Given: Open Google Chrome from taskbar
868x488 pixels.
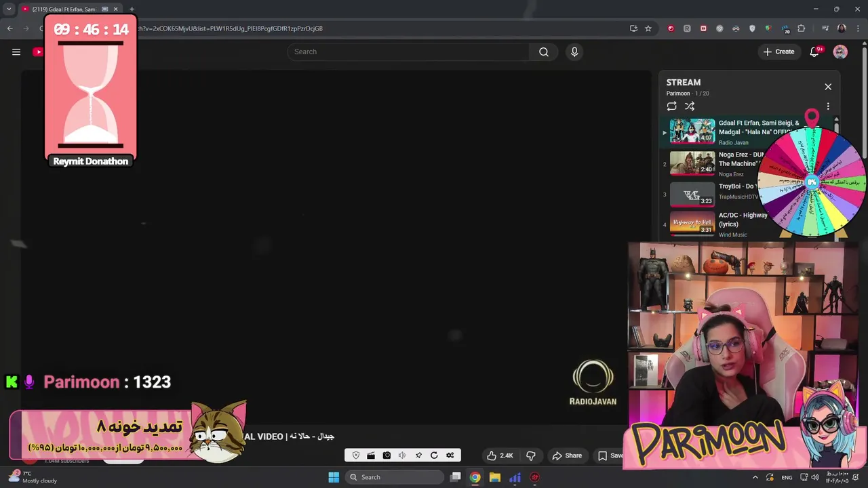Looking at the screenshot, I should coord(475,477).
